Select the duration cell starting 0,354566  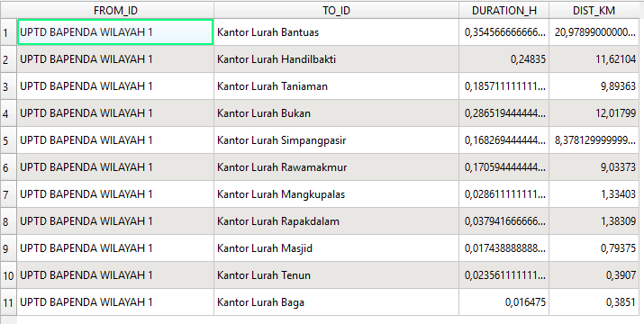coord(504,32)
